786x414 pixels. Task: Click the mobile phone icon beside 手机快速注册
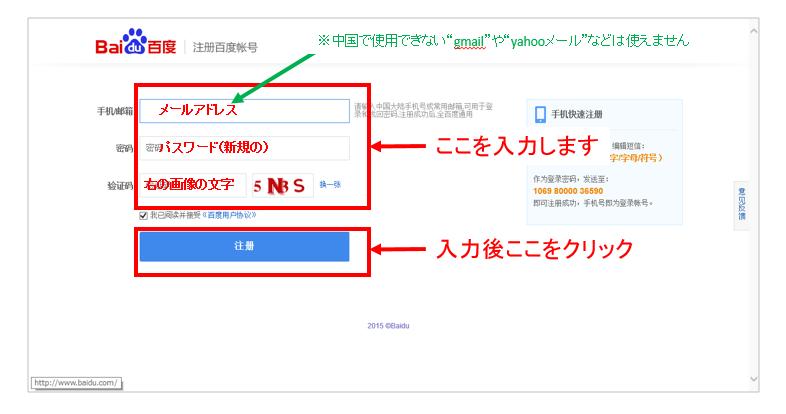pos(540,114)
